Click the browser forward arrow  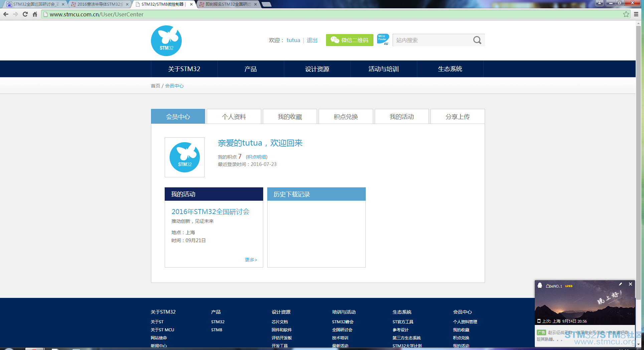pyautogui.click(x=15, y=14)
